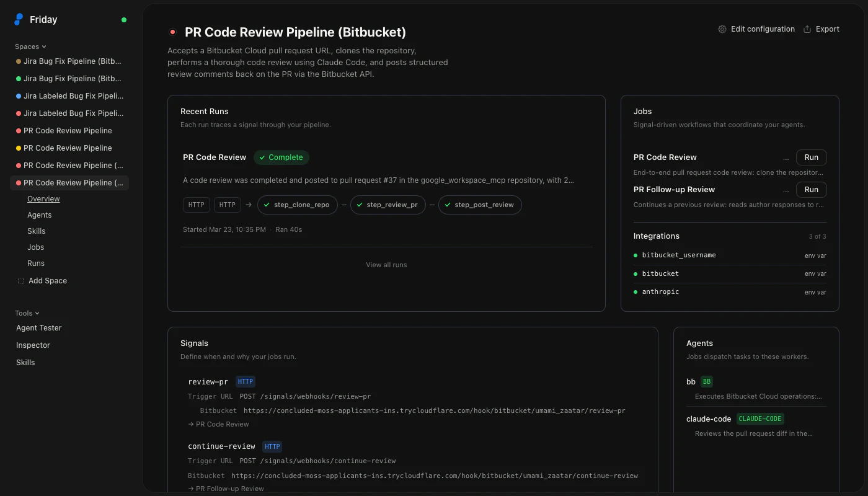Run the PR Follow-up Review job
The height and width of the screenshot is (496, 868).
tap(812, 190)
